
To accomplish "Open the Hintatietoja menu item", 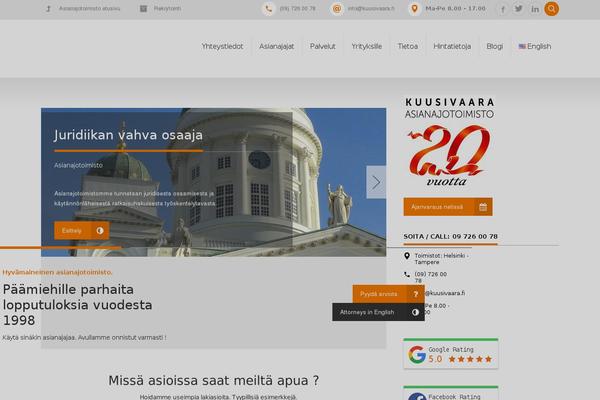I will point(452,46).
